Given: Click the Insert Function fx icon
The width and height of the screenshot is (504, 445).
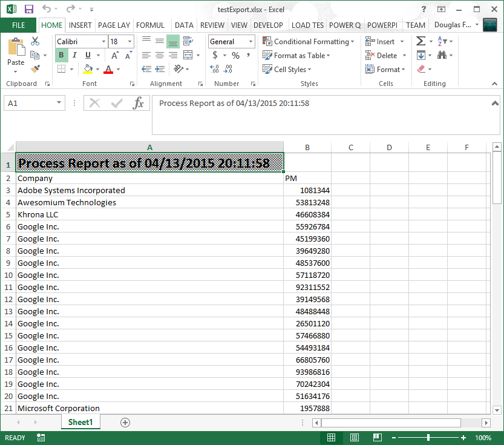Looking at the screenshot, I should click(139, 103).
